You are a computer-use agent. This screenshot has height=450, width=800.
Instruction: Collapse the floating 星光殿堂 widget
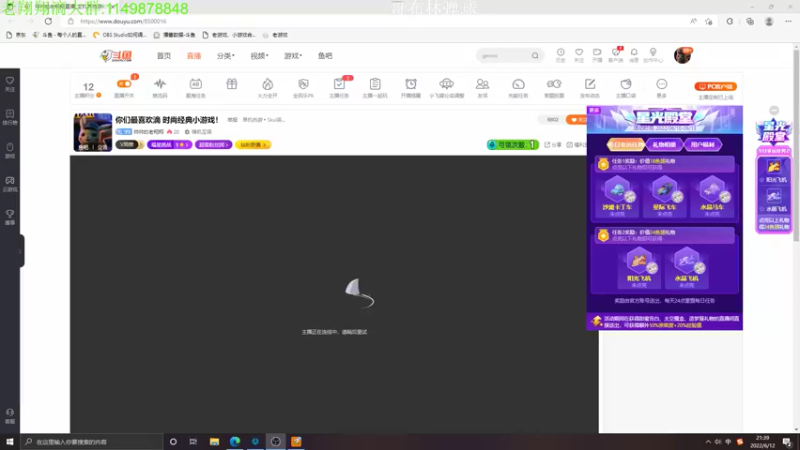774,110
